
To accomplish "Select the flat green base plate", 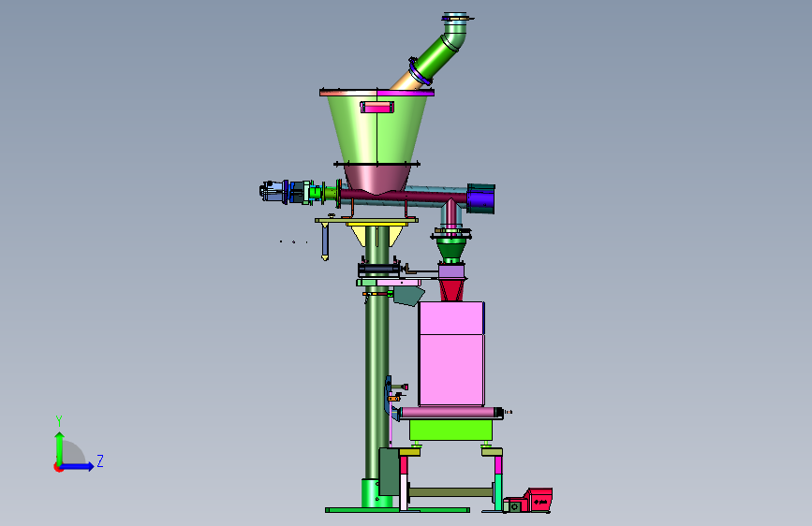I will coord(397,510).
